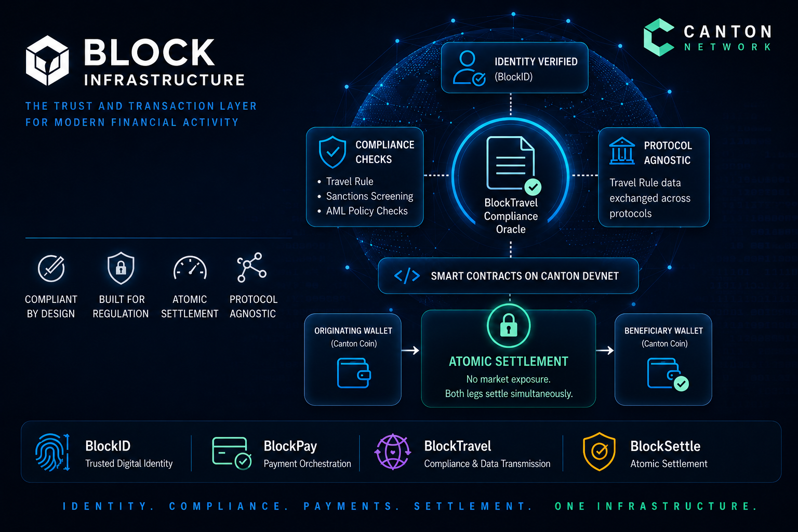Select the BlockPay payment card icon
The image size is (798, 532).
[232, 453]
